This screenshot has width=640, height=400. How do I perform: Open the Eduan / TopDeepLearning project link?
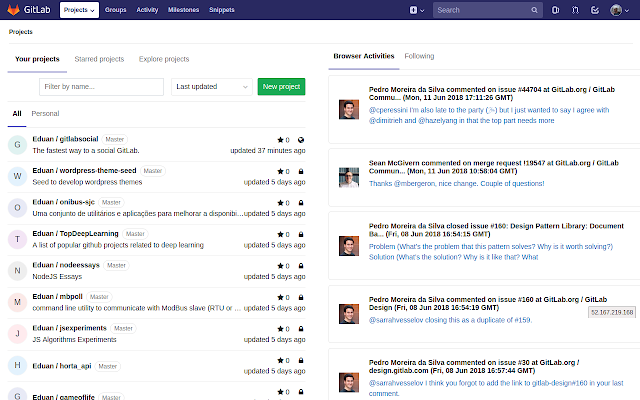[x=76, y=233]
